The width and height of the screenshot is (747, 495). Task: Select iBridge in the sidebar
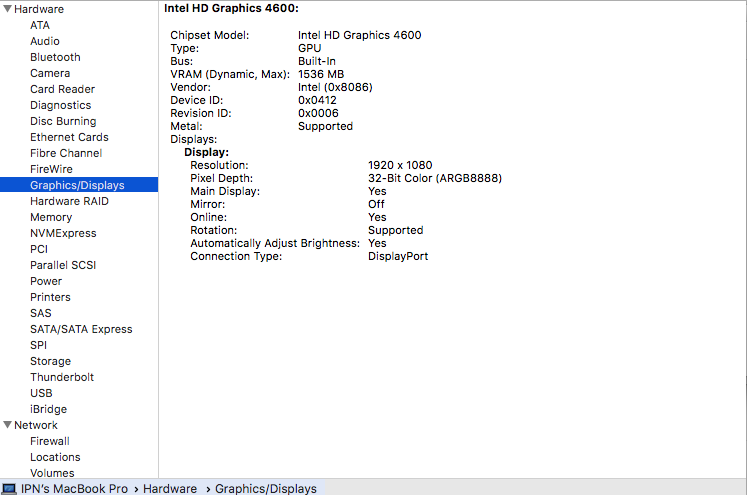coord(48,409)
